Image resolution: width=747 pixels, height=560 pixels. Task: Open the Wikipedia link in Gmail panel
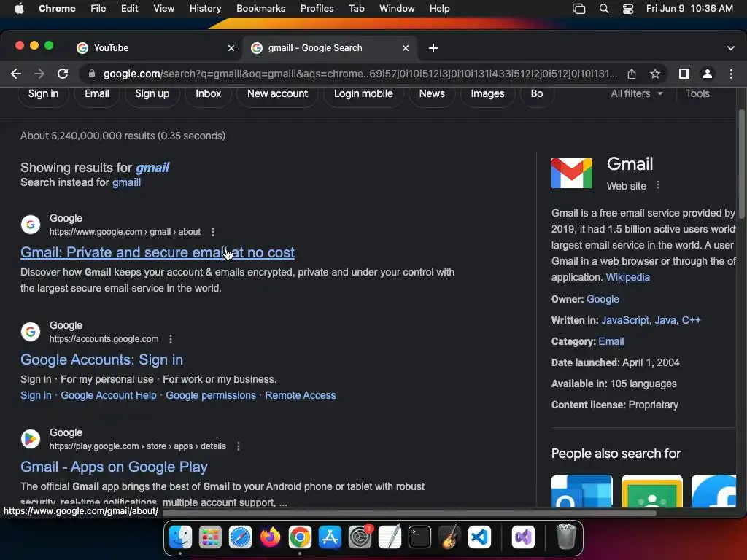[627, 277]
